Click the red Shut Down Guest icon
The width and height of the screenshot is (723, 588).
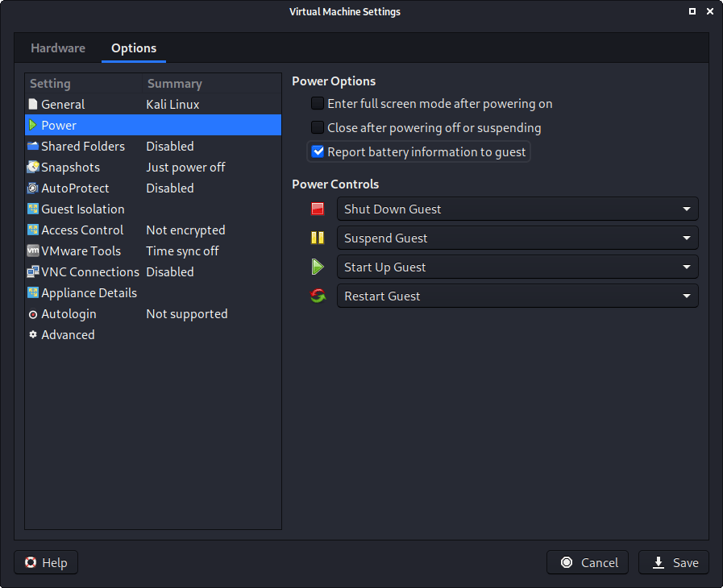[x=318, y=209]
